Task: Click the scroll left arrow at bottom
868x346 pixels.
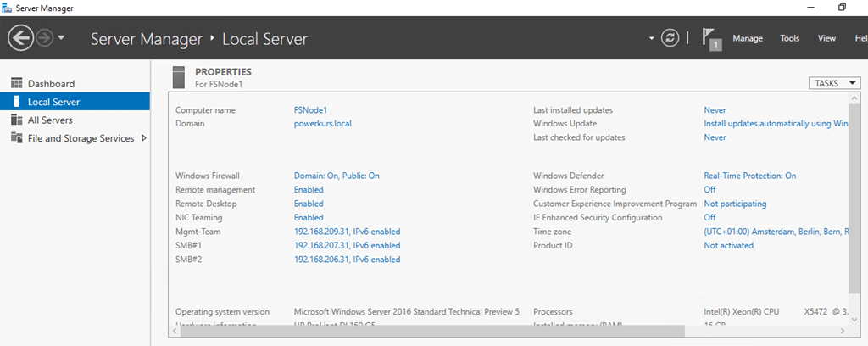Action: point(174,331)
